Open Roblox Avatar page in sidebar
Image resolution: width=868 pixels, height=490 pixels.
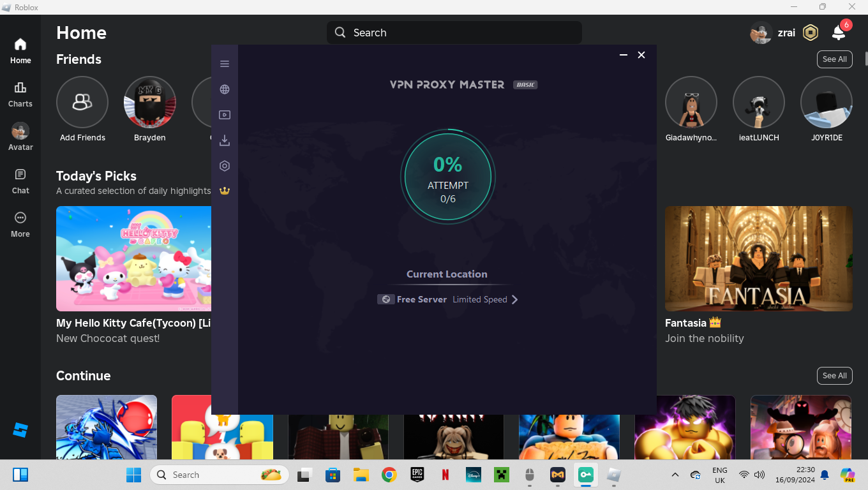pyautogui.click(x=20, y=137)
